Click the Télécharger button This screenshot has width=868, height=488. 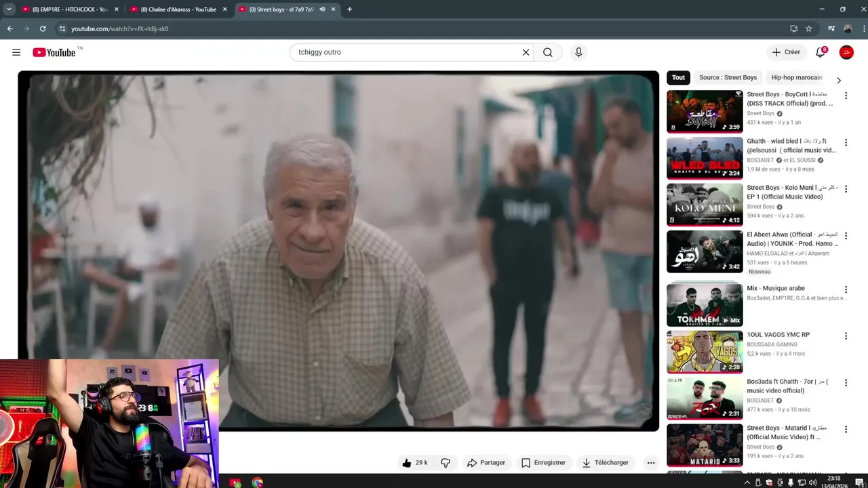click(606, 463)
